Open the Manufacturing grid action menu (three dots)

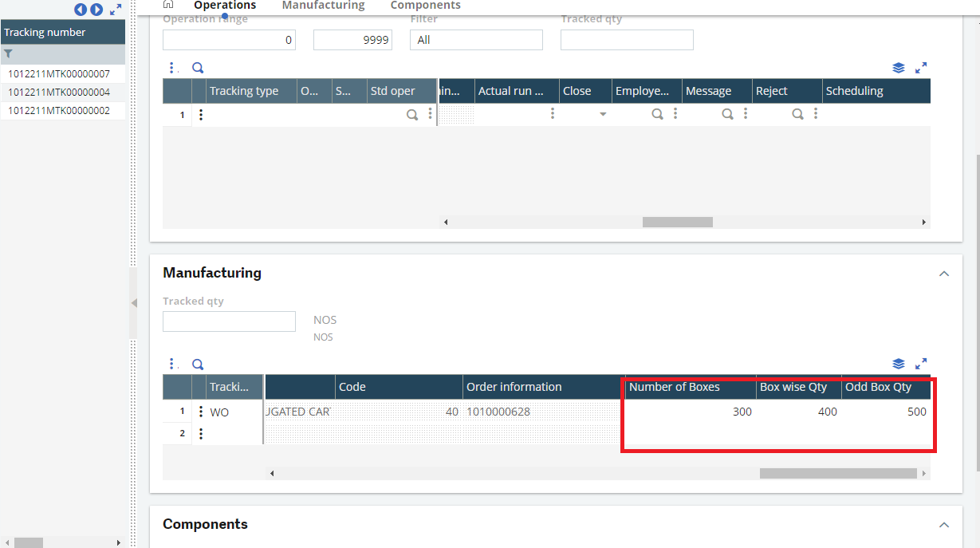tap(172, 364)
